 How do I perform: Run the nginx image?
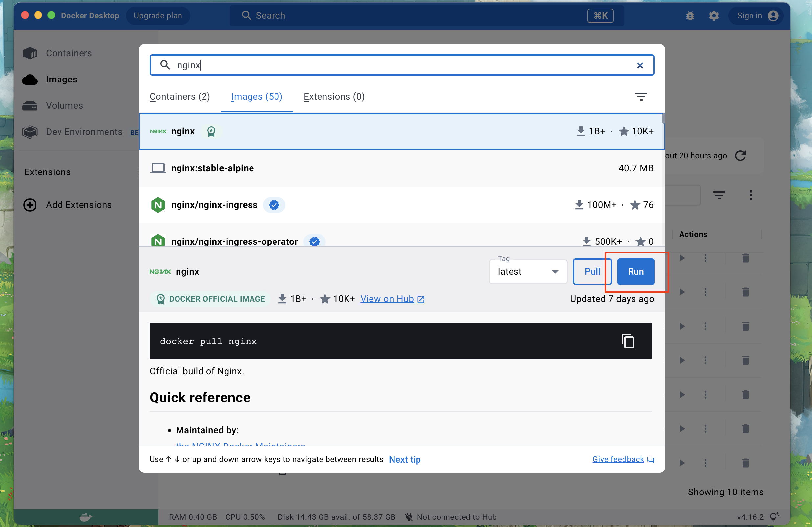635,272
